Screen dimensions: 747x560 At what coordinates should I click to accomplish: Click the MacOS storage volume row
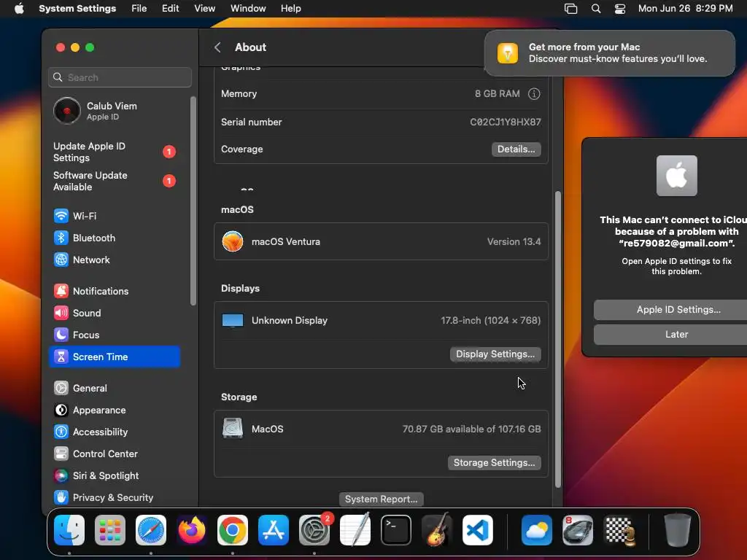coord(381,429)
